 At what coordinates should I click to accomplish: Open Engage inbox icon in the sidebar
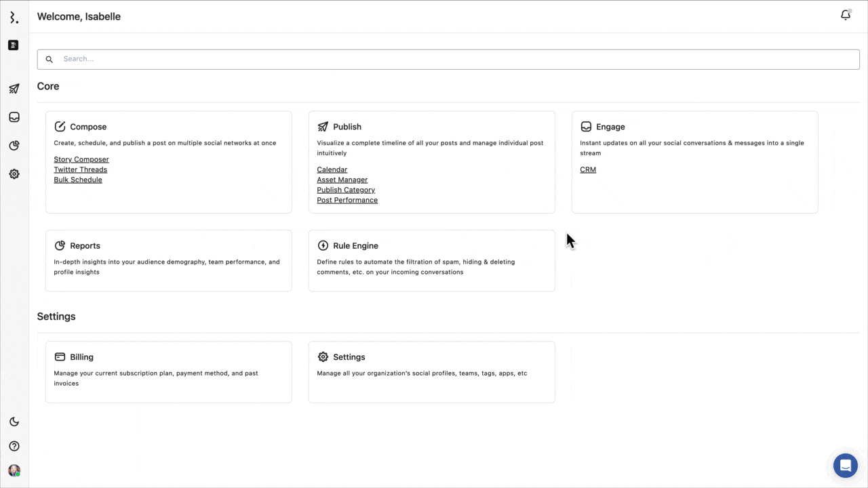[14, 117]
